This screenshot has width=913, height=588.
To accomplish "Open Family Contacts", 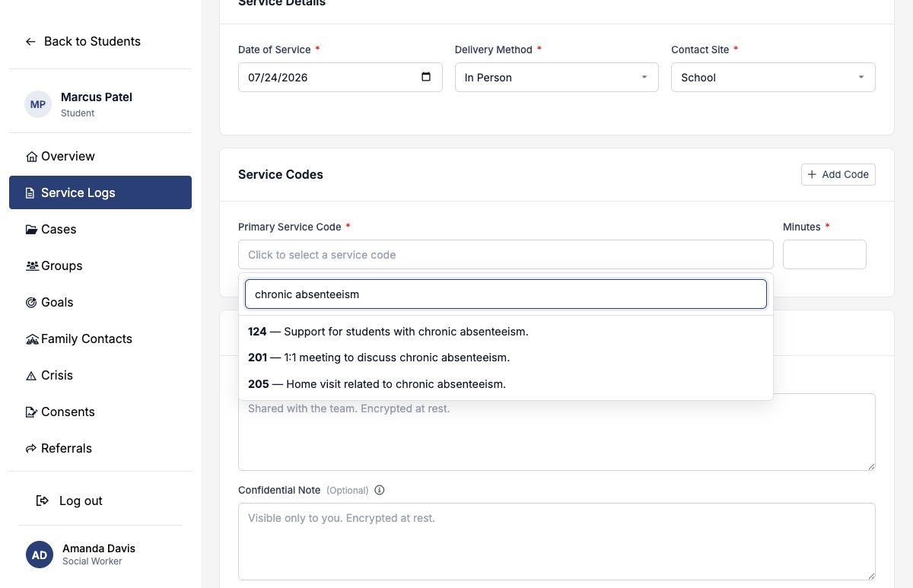I will click(x=100, y=338).
